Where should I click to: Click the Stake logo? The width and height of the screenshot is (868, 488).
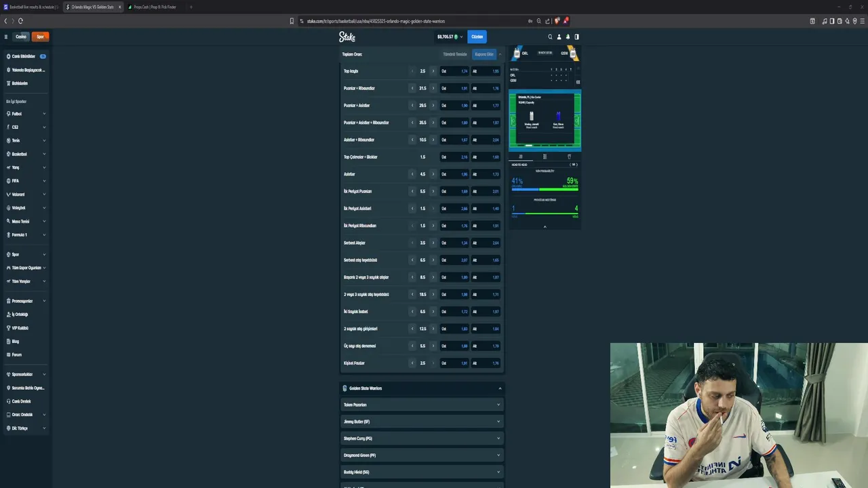(347, 37)
